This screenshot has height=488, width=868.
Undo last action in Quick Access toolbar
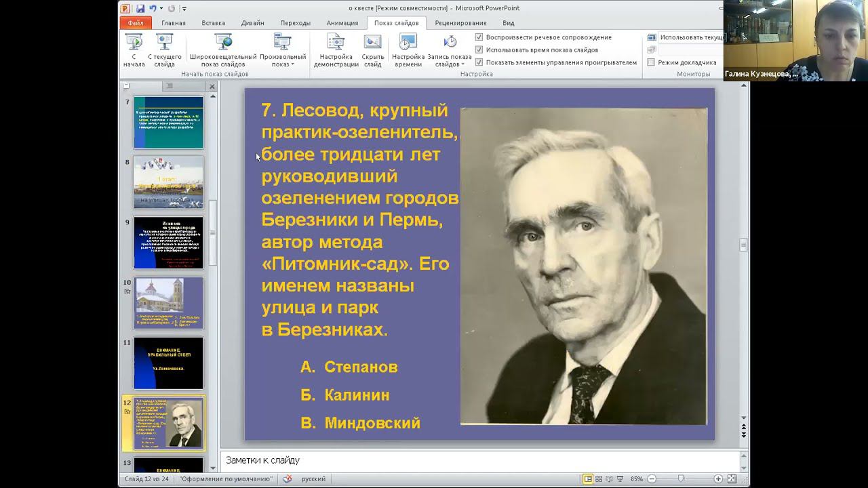click(x=153, y=8)
